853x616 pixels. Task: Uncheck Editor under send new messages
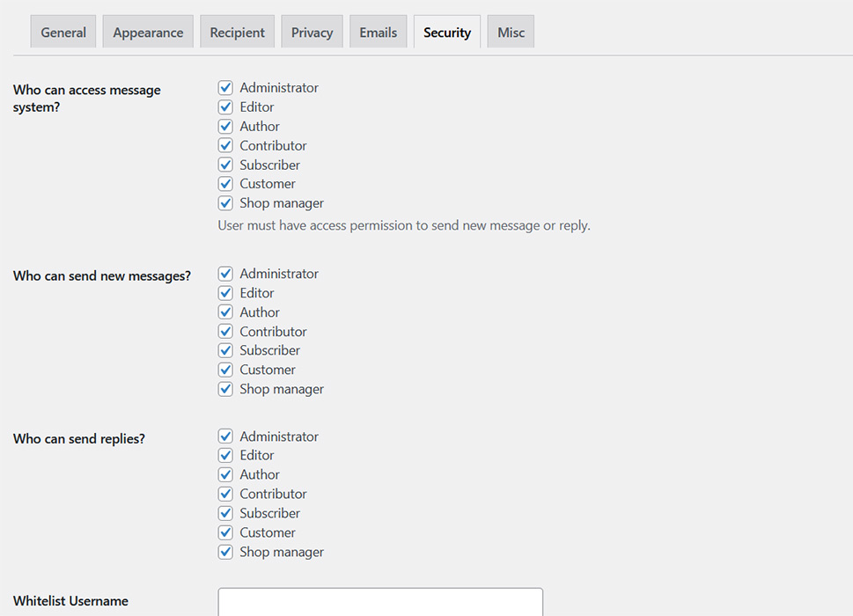click(225, 292)
